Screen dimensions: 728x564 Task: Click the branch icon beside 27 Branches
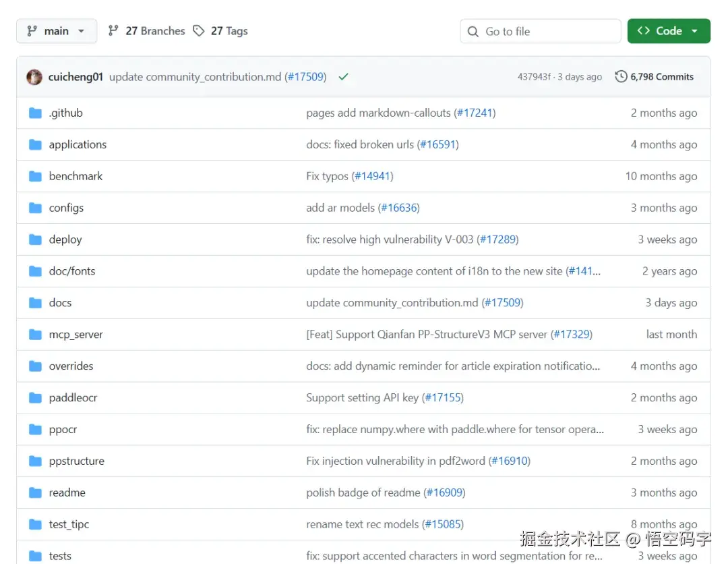(x=113, y=31)
